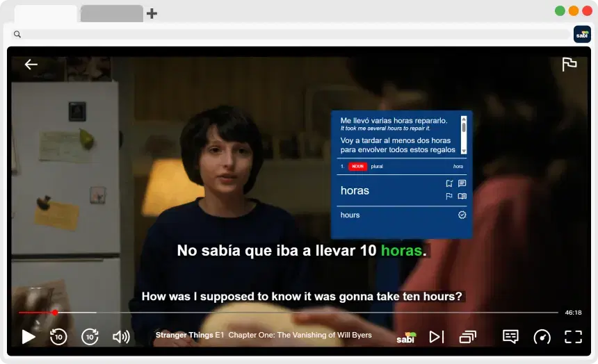Viewport: 598px width, 364px height.
Task: Select the active white browser tab
Action: click(46, 14)
